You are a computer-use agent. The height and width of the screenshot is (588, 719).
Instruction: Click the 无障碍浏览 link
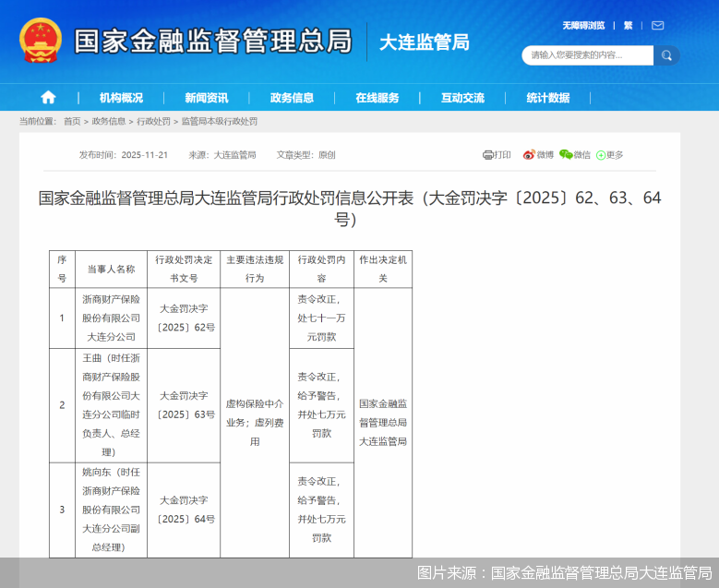point(583,26)
